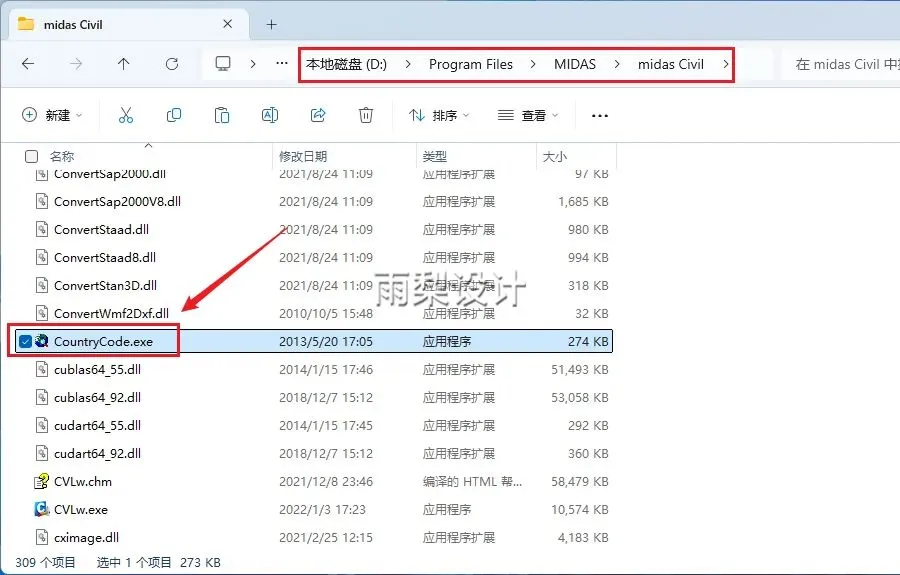Select the midas Civil window tab
The height and width of the screenshot is (575, 900).
pos(129,24)
